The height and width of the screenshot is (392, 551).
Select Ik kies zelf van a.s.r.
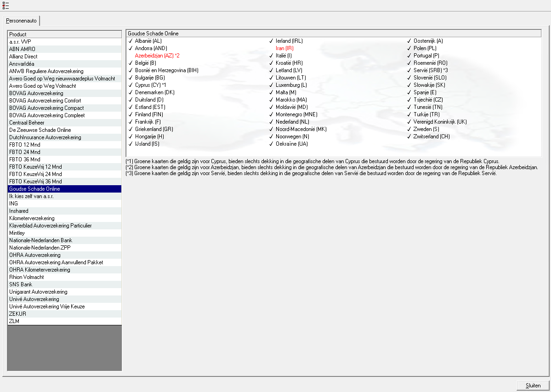64,196
